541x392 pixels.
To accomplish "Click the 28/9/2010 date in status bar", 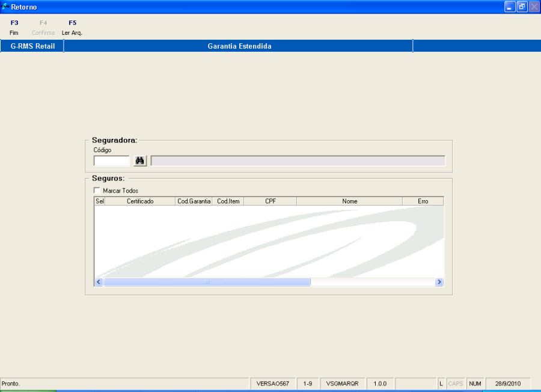I will coord(508,384).
